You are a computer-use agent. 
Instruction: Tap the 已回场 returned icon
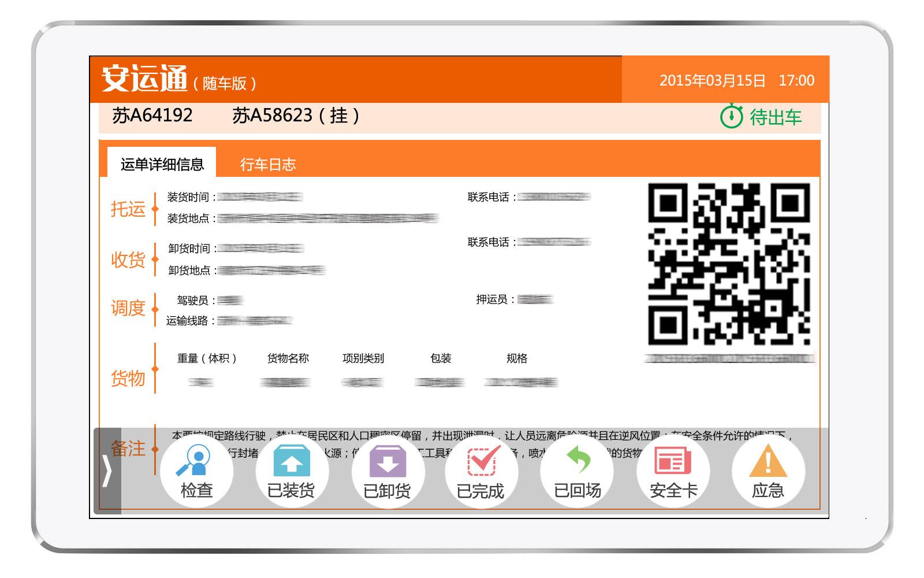[577, 471]
